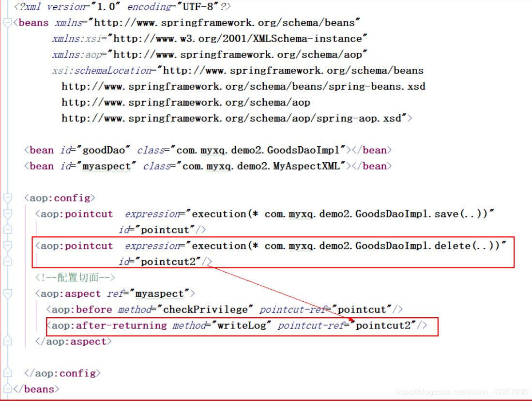Image resolution: width=532 pixels, height=401 pixels.
Task: Click the xsi:schemaLocation attribute name
Action: (x=102, y=71)
